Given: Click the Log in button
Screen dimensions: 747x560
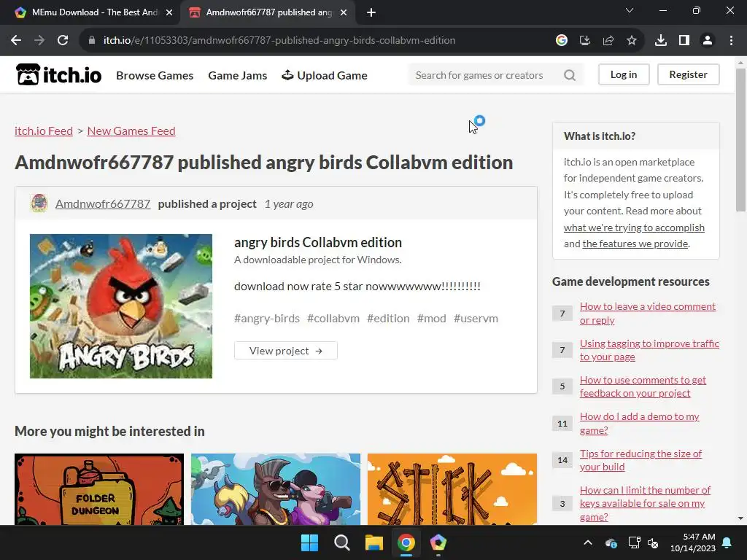Looking at the screenshot, I should tap(624, 75).
